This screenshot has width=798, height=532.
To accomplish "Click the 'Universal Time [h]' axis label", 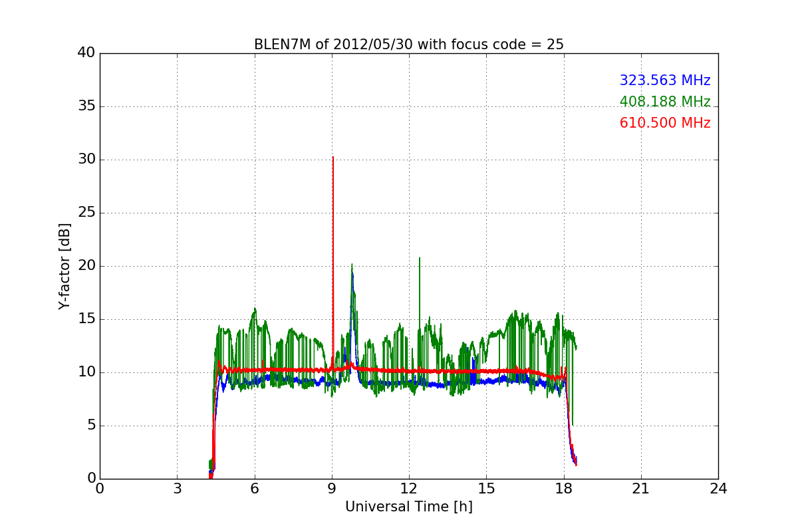I will point(409,507).
